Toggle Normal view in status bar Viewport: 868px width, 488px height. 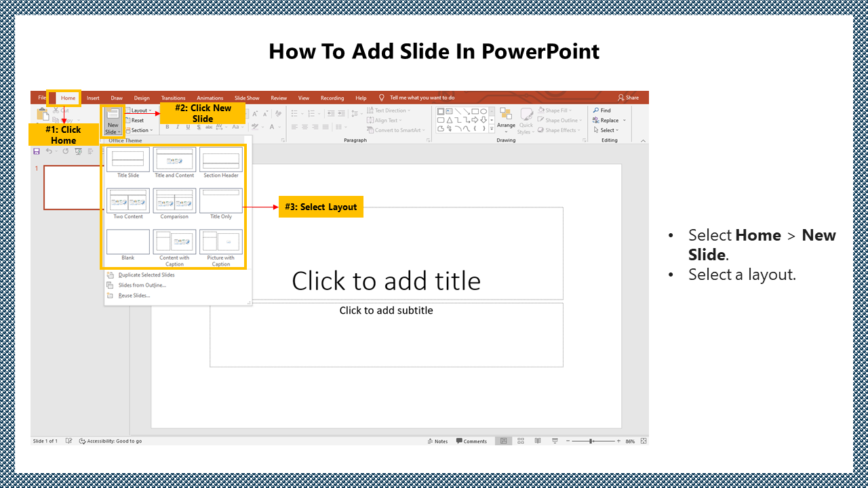(x=504, y=441)
